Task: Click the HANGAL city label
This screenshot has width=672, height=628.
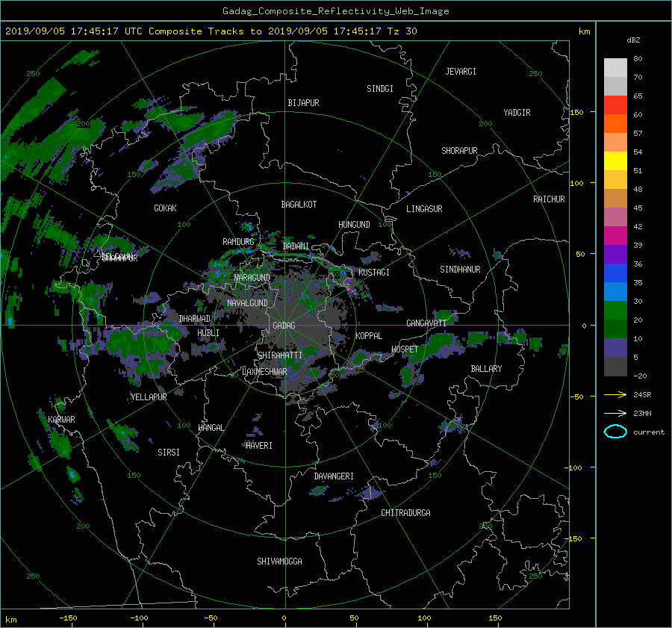Action: point(211,428)
